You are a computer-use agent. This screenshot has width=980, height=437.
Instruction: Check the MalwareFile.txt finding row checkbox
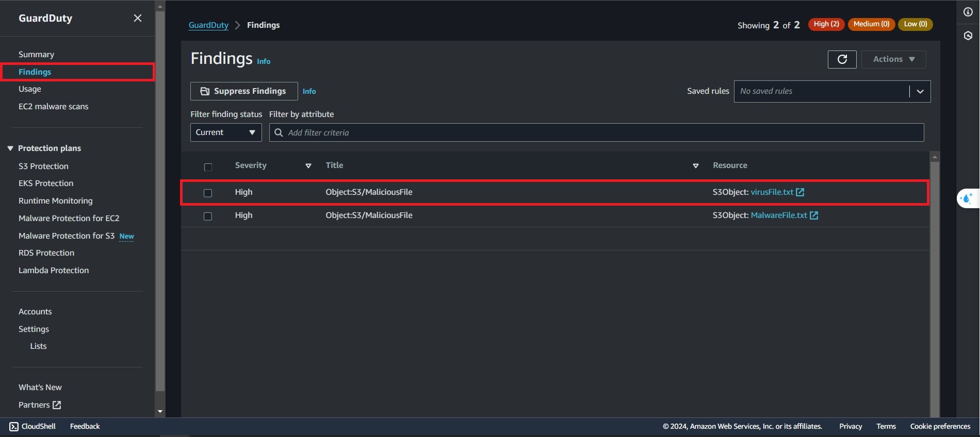click(208, 216)
